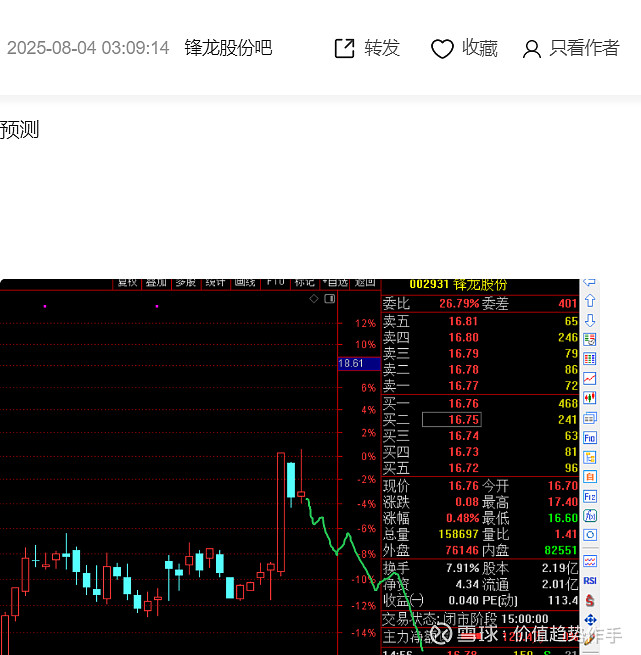Click the blue four-way move arrows icon

(x=590, y=620)
